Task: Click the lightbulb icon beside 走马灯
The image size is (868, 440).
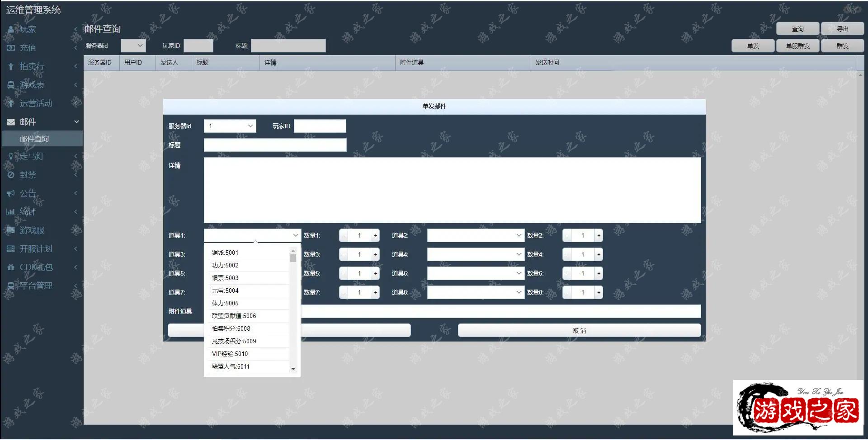Action: (11, 156)
